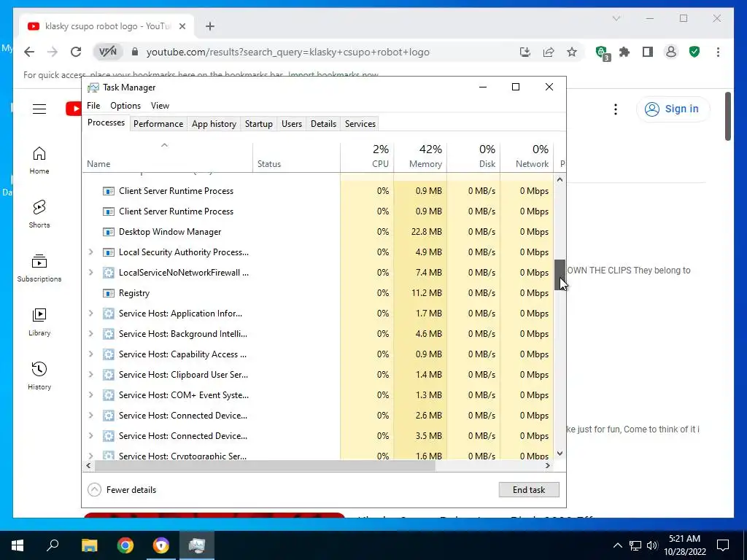The width and height of the screenshot is (747, 560).
Task: Click install app icon in address bar
Action: (x=525, y=52)
